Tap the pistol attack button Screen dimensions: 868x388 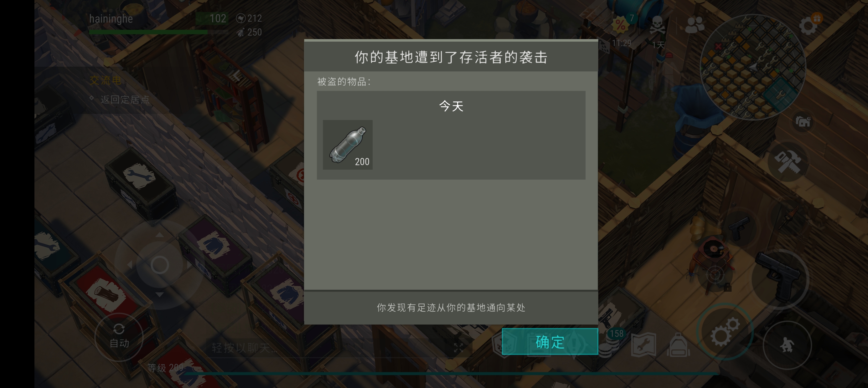coord(780,279)
